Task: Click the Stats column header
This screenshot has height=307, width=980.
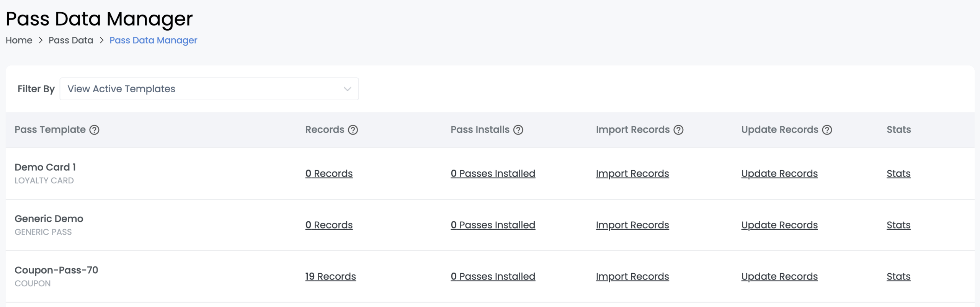Action: pyautogui.click(x=899, y=130)
